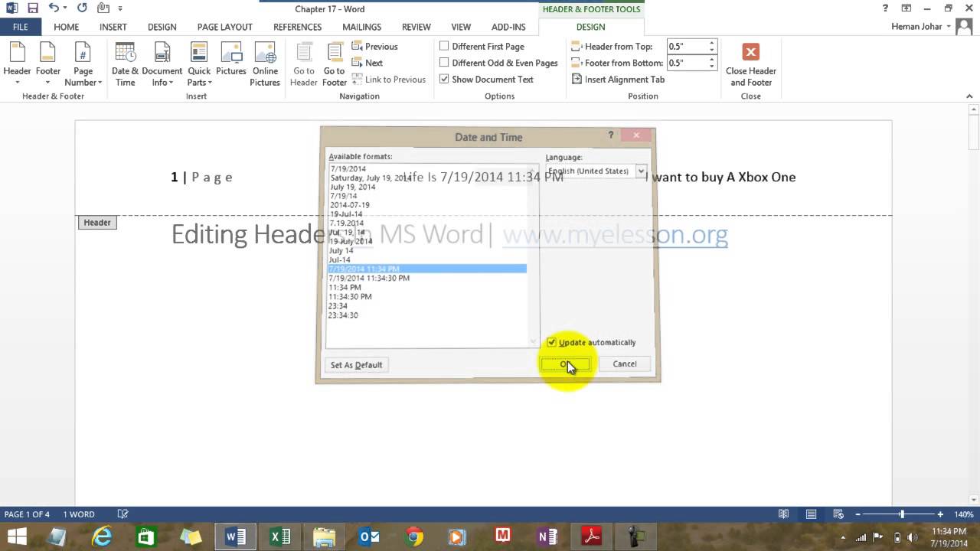Click Cancel in Date and Time dialog
Screen dimensions: 980x551
tap(625, 364)
